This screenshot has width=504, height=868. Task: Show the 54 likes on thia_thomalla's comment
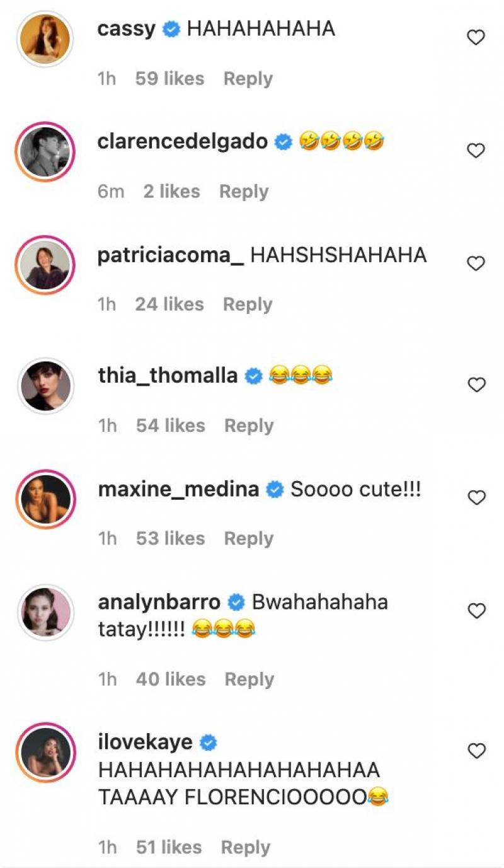(171, 425)
